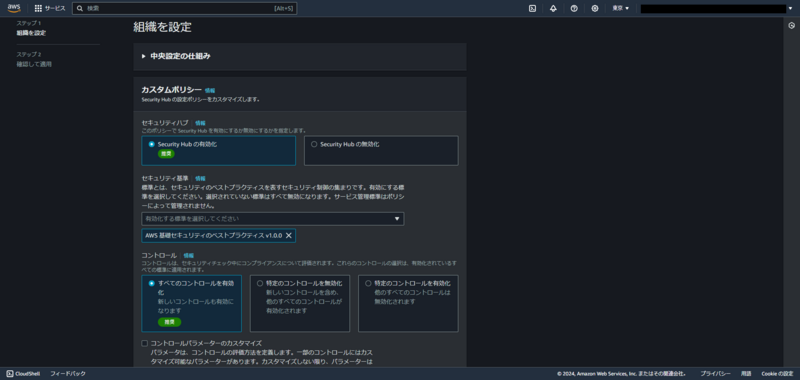Open 情報 link next to セキュリティ基準
This screenshot has height=380, width=800.
200,179
